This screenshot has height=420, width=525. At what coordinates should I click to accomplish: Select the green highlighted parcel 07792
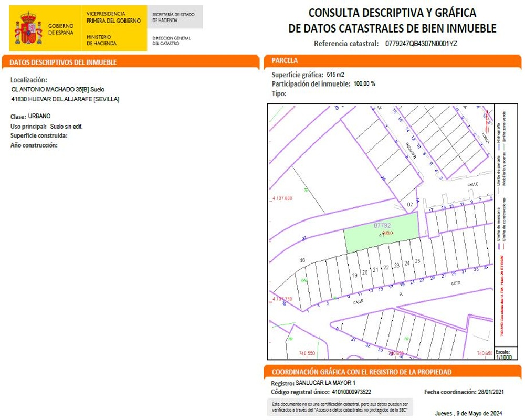tap(382, 232)
